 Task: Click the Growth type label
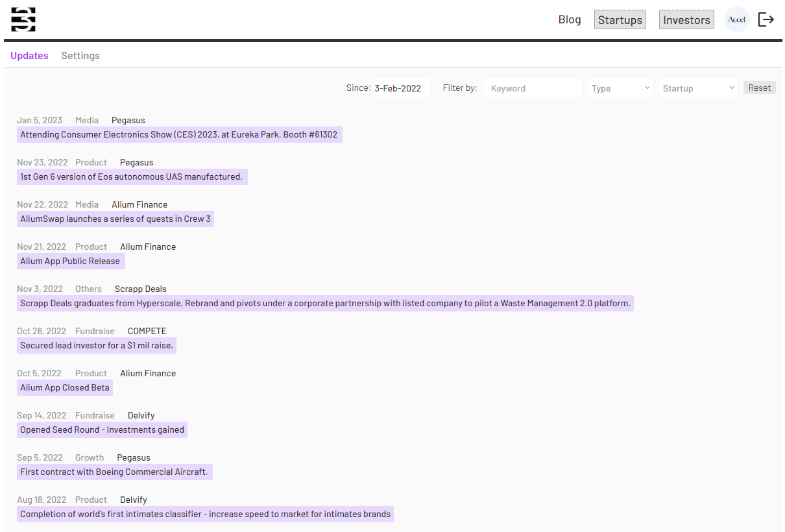90,458
